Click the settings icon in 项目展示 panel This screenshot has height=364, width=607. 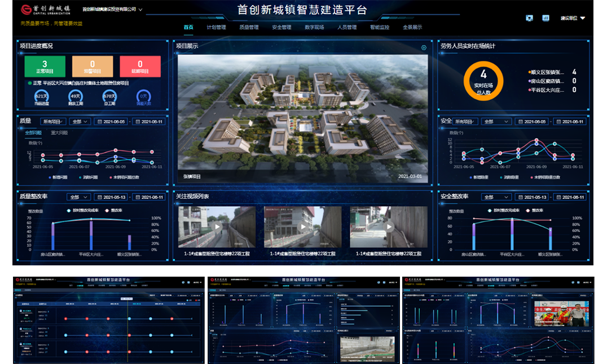point(424,48)
